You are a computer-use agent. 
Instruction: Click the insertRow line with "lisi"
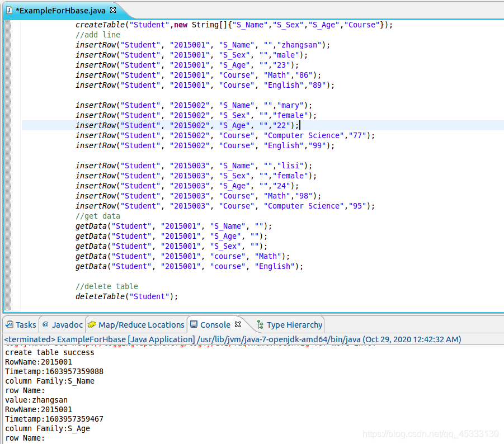194,166
